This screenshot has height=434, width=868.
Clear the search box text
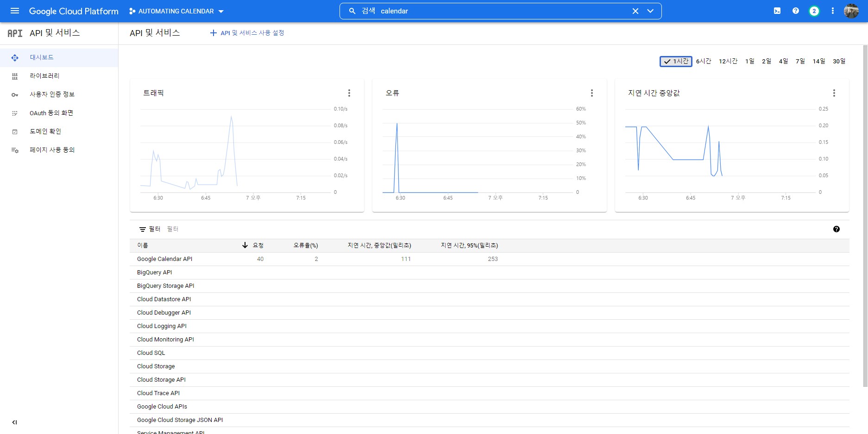point(635,11)
